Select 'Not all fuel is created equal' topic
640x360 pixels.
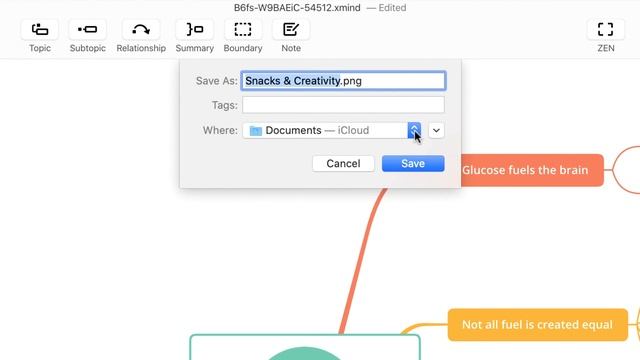pos(538,325)
